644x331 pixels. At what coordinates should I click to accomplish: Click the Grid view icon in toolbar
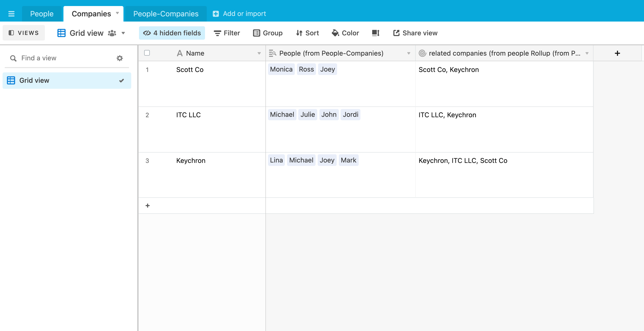tap(61, 33)
